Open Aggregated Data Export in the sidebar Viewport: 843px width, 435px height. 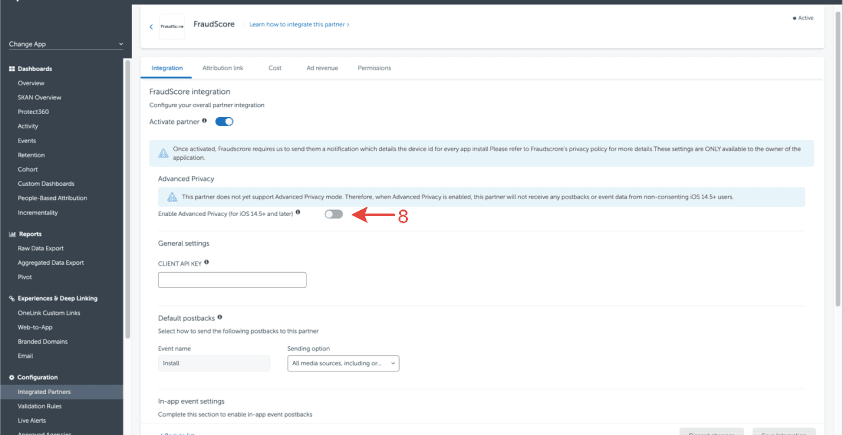pyautogui.click(x=51, y=263)
